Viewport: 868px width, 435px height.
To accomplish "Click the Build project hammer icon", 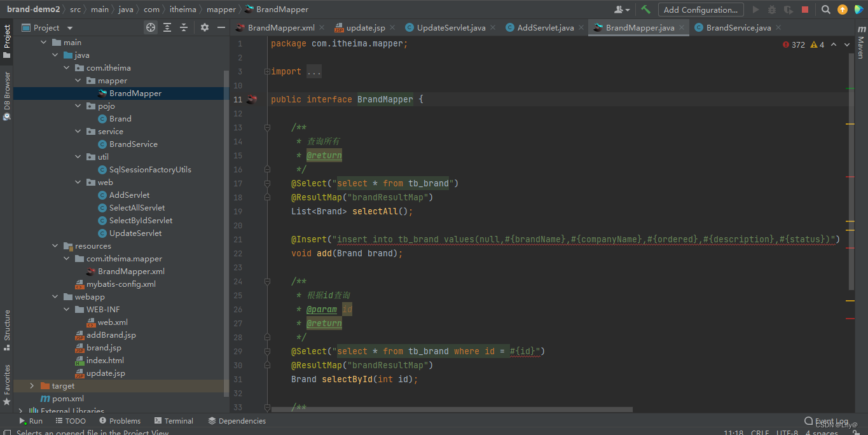I will (646, 10).
